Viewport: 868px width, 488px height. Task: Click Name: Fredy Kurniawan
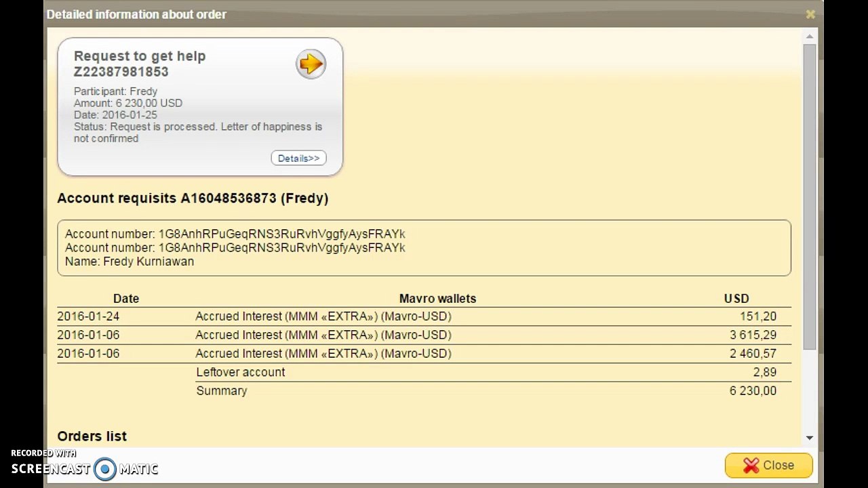tap(130, 262)
